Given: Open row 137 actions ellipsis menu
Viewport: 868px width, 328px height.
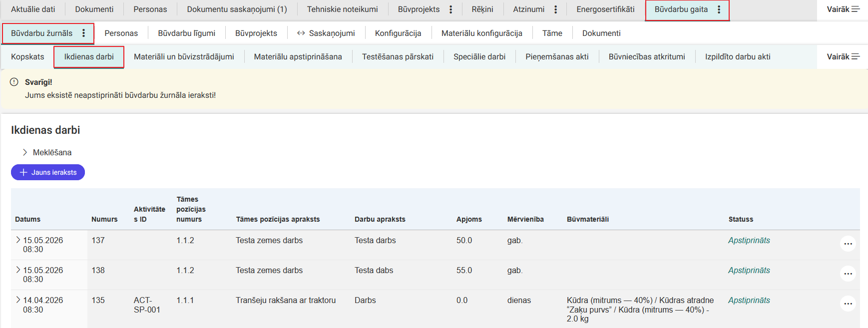Looking at the screenshot, I should click(848, 244).
